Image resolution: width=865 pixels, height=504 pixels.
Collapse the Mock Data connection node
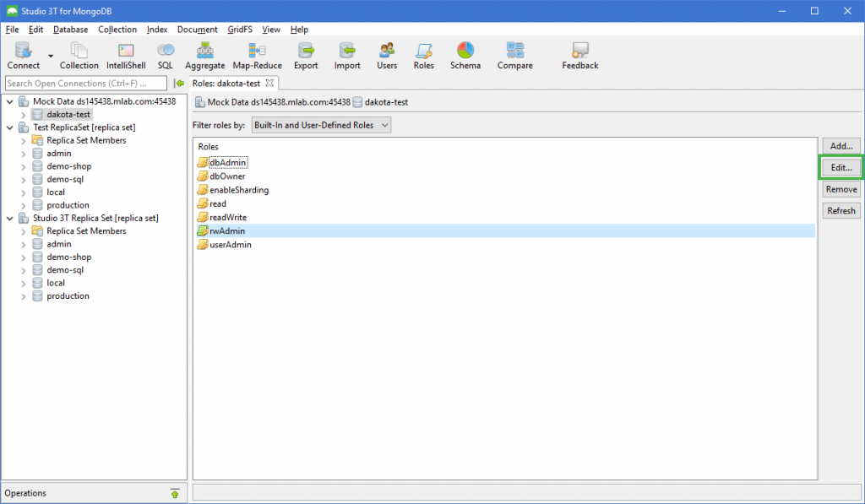tap(10, 101)
